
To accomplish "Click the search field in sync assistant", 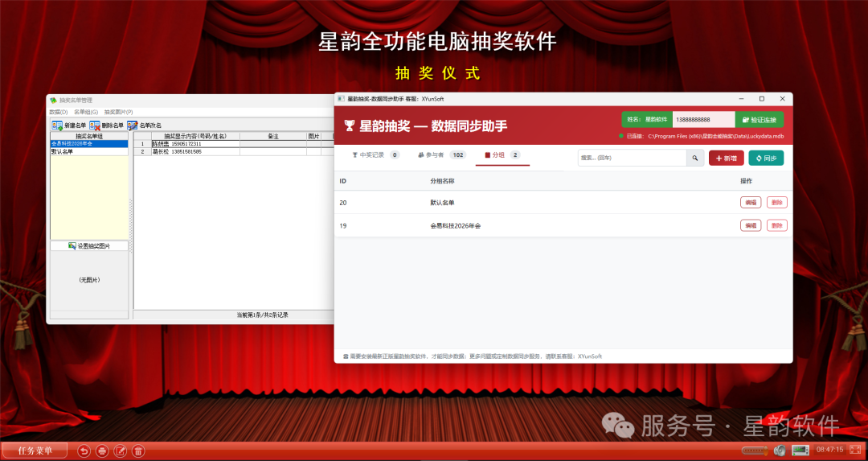I will point(633,158).
